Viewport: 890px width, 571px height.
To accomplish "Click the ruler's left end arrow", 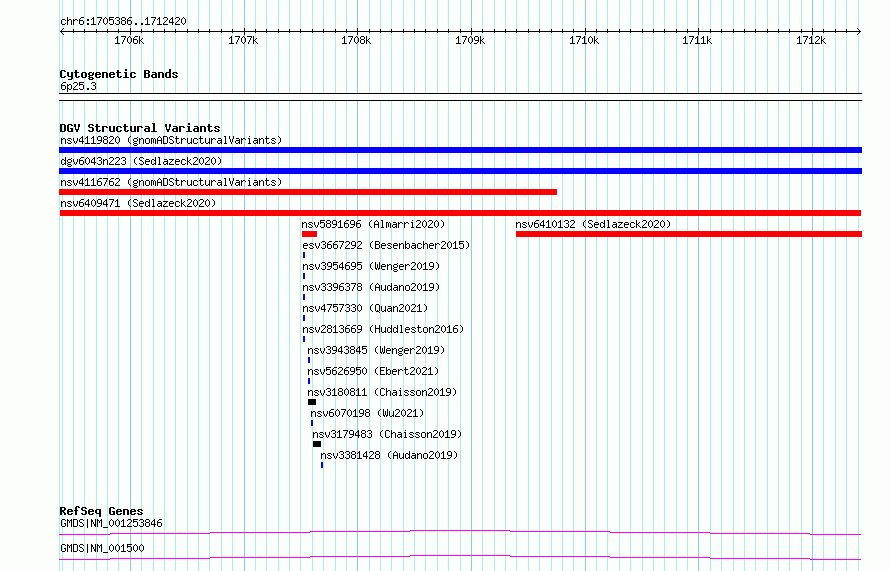I will point(62,31).
